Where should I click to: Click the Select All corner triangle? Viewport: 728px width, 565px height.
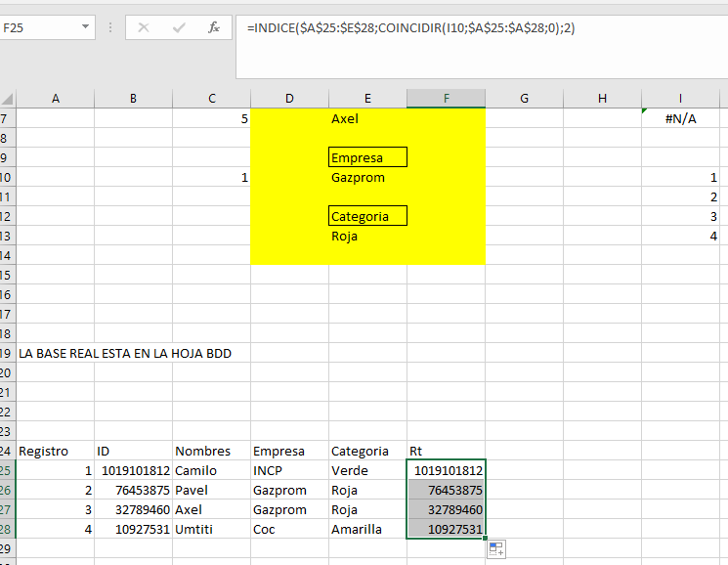click(8, 99)
